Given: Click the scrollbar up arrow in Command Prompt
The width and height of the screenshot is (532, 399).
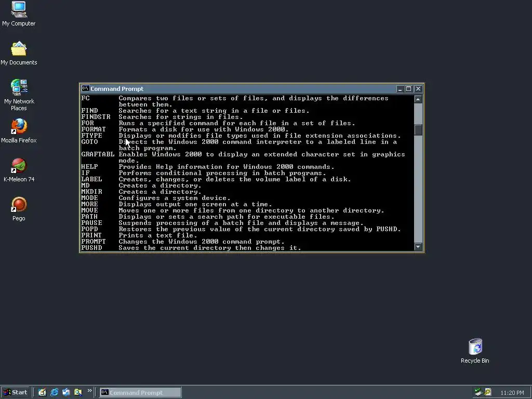Looking at the screenshot, I should 418,99.
